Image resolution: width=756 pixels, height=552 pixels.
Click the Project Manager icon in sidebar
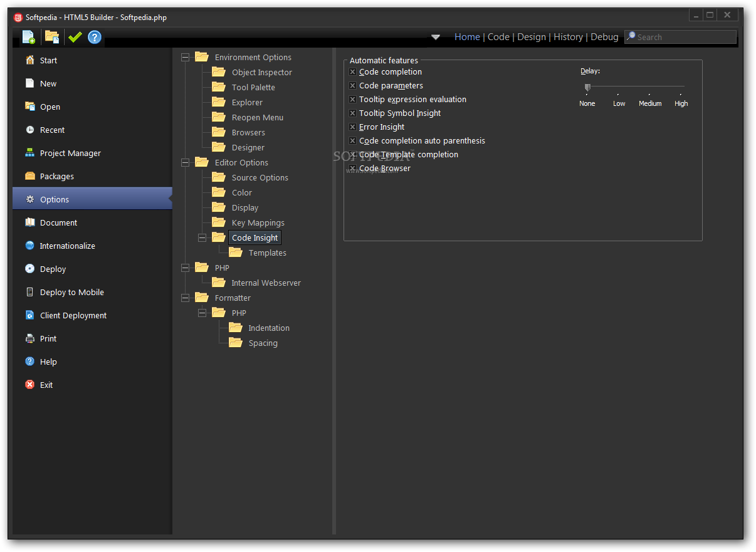[29, 153]
